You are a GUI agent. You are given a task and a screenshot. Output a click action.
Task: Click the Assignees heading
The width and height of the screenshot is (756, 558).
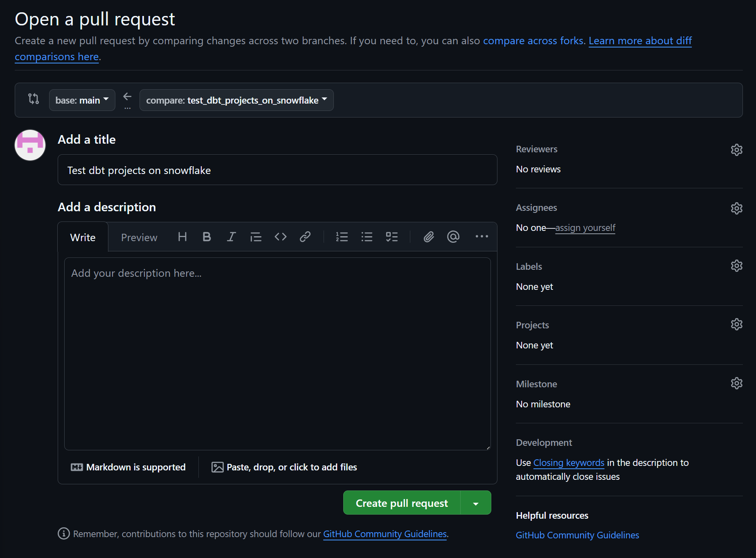pos(536,208)
